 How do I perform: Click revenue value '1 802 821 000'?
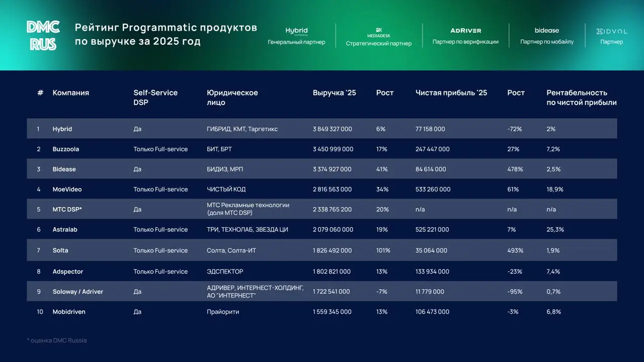332,271
